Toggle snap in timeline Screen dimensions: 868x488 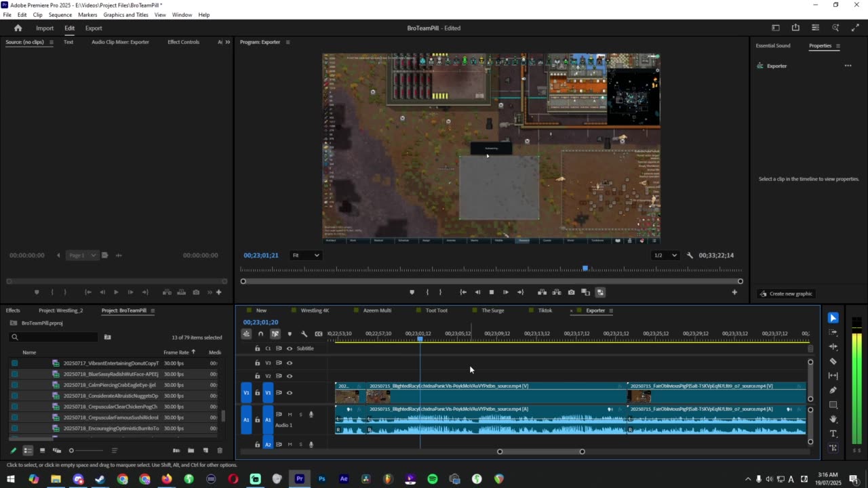click(260, 333)
